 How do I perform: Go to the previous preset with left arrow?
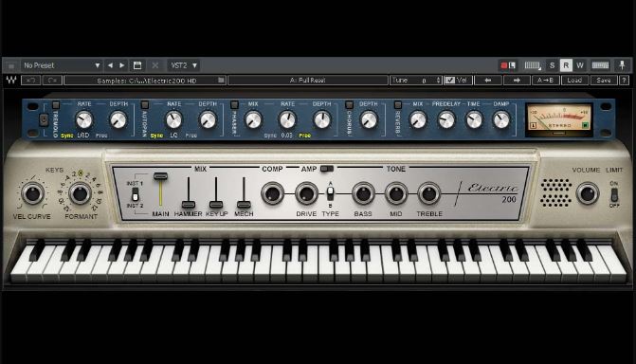(x=110, y=65)
